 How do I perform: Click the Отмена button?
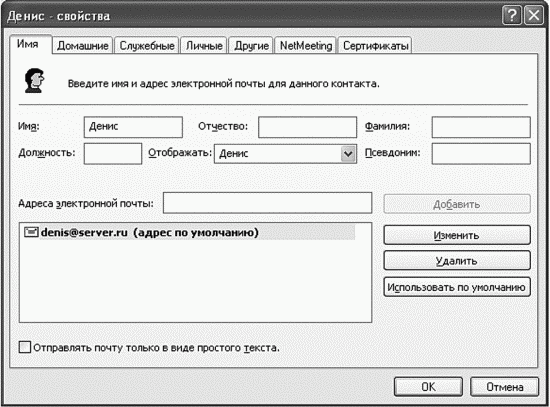[x=504, y=387]
